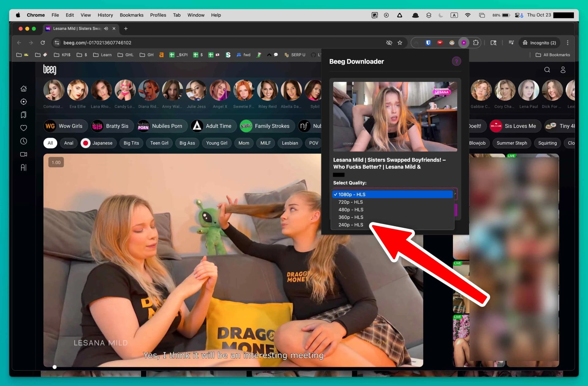Mute the playing browser tab speaker icon

point(106,28)
